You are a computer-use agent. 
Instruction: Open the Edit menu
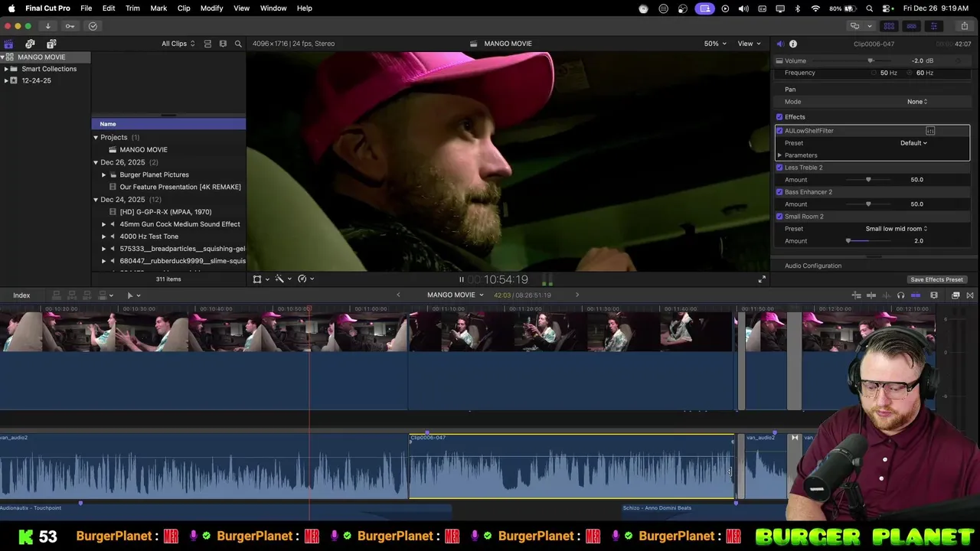(109, 8)
